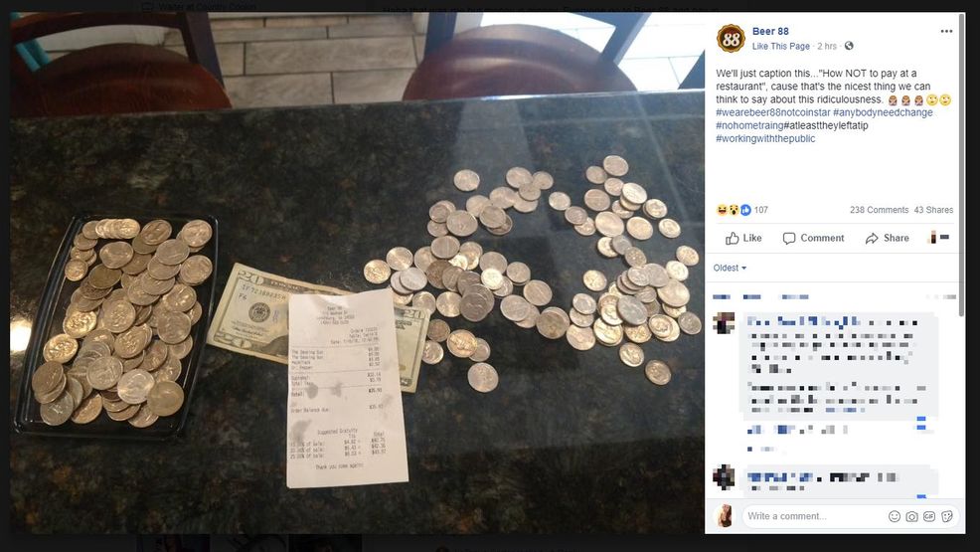This screenshot has width=980, height=552.
Task: Open the post-as profile selector dropdown
Action: coord(938,238)
